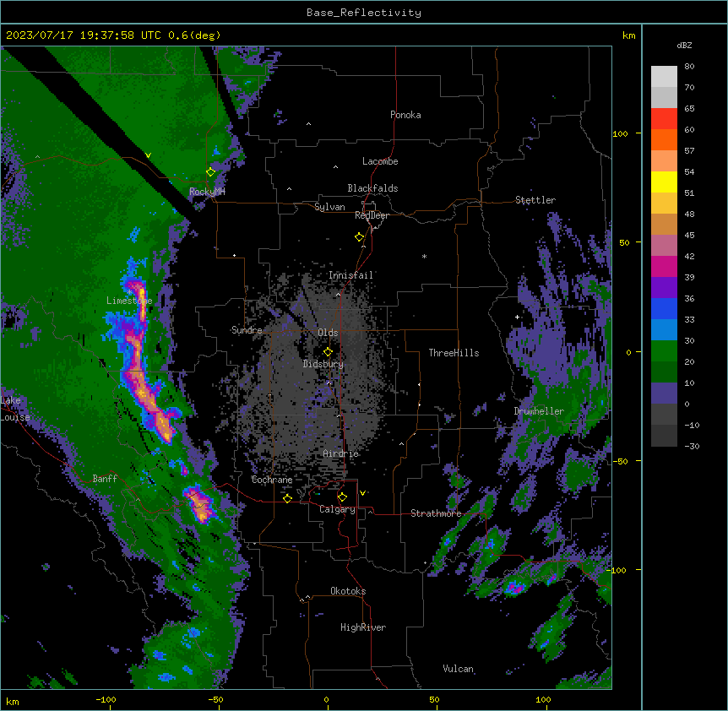The image size is (728, 711).
Task: Click the Limestone label in the storm area
Action: coord(129,301)
